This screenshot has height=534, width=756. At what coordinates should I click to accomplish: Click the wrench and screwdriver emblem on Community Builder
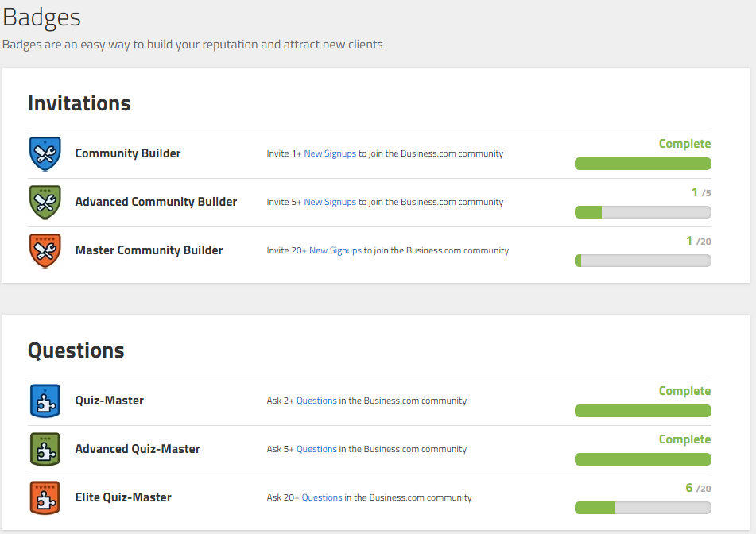[x=45, y=153]
